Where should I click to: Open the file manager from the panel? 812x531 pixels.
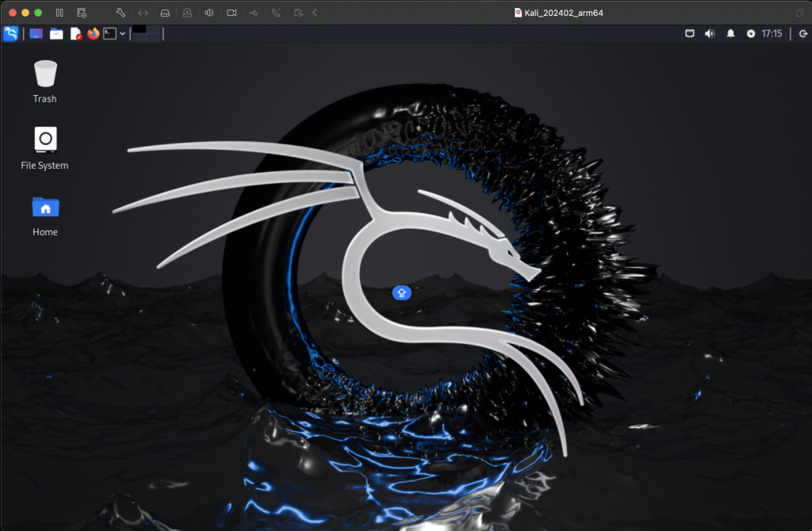(56, 33)
